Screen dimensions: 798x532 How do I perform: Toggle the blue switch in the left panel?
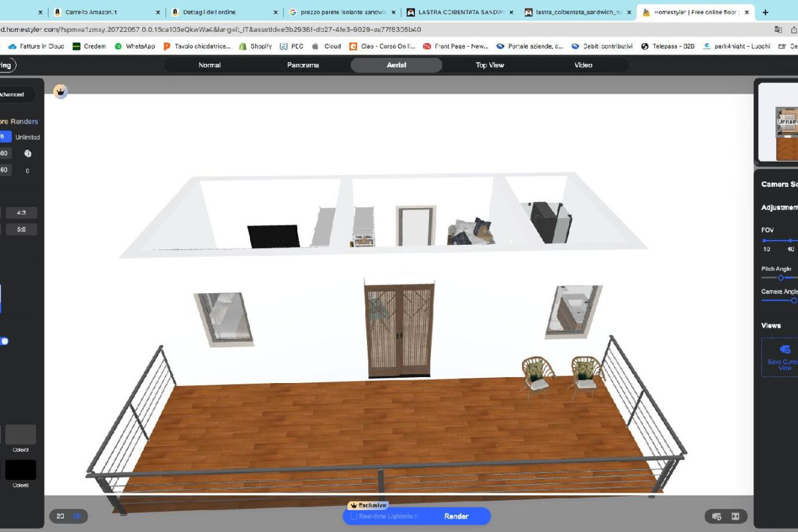coord(5,341)
